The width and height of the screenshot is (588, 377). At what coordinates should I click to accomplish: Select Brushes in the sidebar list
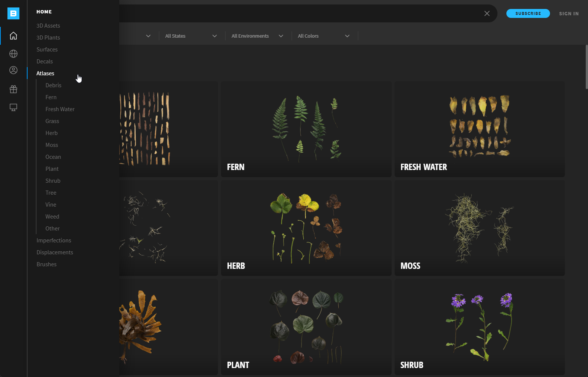47,264
